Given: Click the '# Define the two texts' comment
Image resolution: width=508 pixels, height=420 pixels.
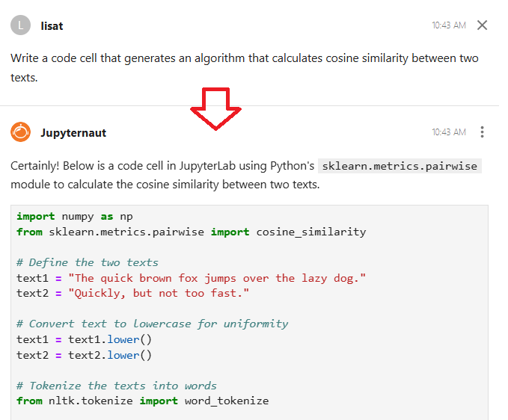Looking at the screenshot, I should pyautogui.click(x=88, y=262).
